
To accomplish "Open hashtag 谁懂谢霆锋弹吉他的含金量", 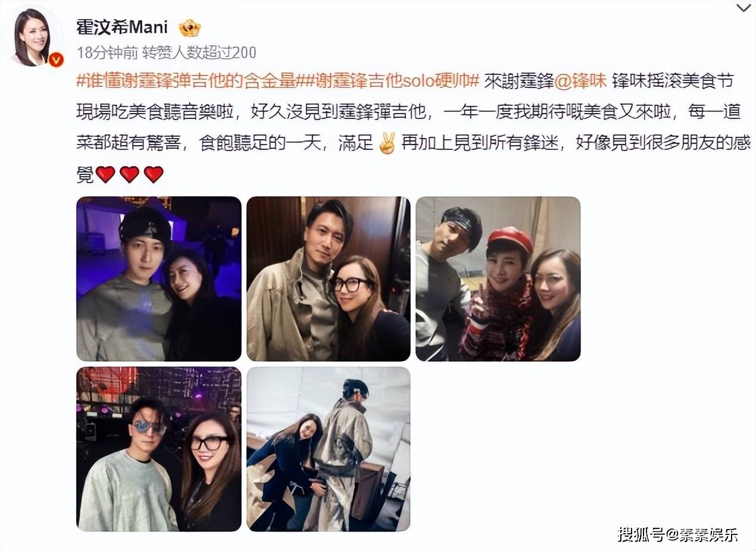I will pyautogui.click(x=186, y=82).
